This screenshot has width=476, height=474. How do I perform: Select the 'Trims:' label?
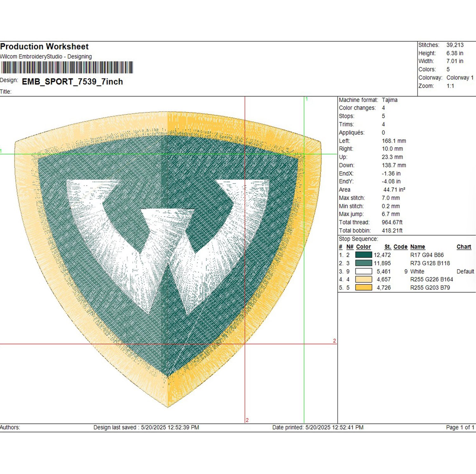[347, 124]
